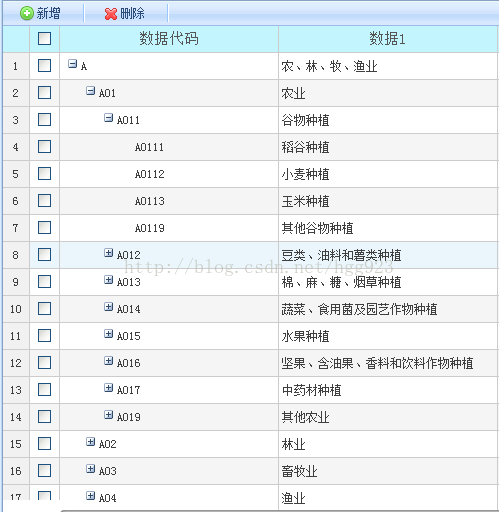Check the checkbox for row A011
Viewport: 499px width, 512px height.
44,120
